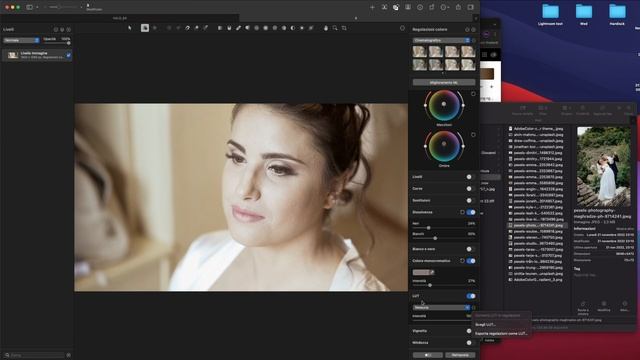This screenshot has width=640, height=360.
Task: Click the first small icon in Livelli header
Action: pos(56,30)
